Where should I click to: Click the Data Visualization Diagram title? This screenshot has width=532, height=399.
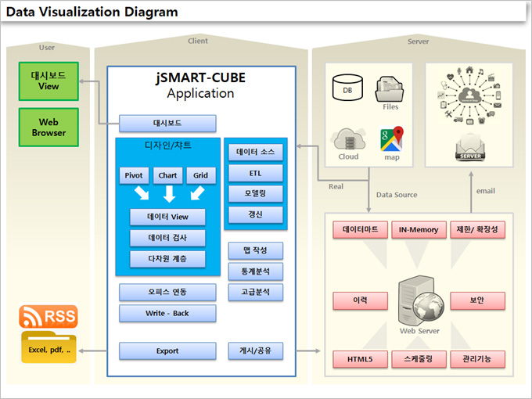tap(92, 12)
